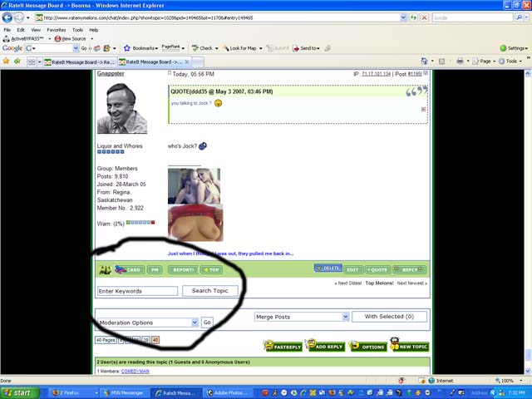Click the DELETE post button
The height and width of the screenshot is (399, 532).
pyautogui.click(x=328, y=268)
